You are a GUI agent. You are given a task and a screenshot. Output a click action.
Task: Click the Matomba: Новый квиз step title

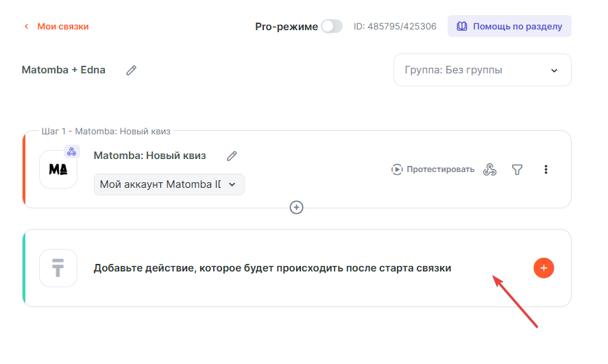tap(149, 156)
